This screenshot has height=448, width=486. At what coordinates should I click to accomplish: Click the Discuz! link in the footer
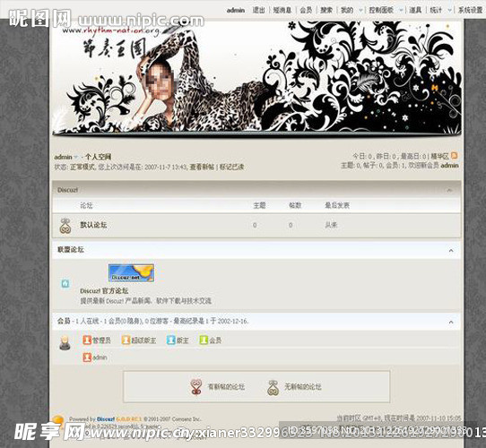pos(106,419)
